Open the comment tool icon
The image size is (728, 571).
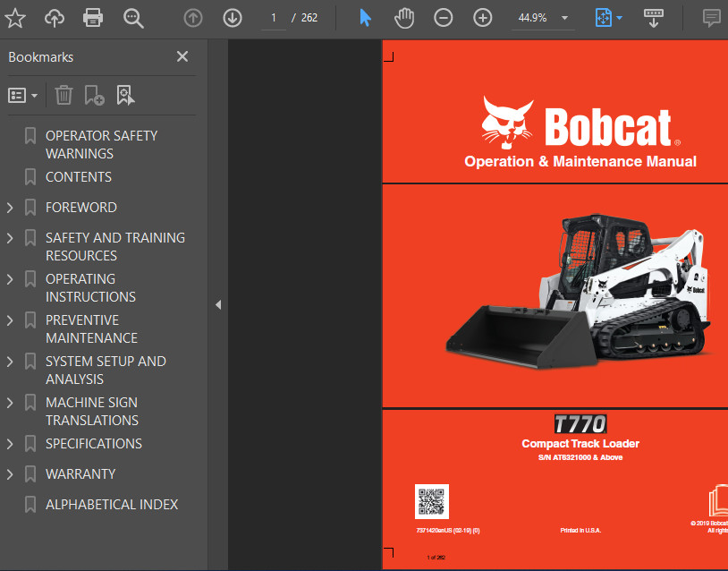point(711,19)
